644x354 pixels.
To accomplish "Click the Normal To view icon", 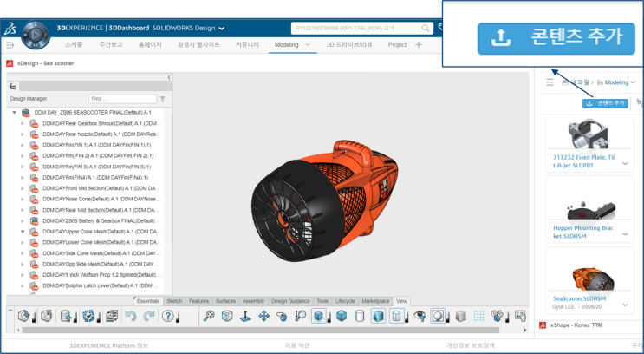I will 245,316.
